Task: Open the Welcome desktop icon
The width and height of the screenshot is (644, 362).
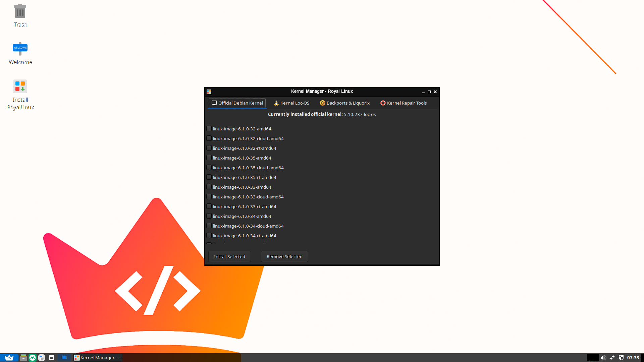Action: tap(20, 53)
